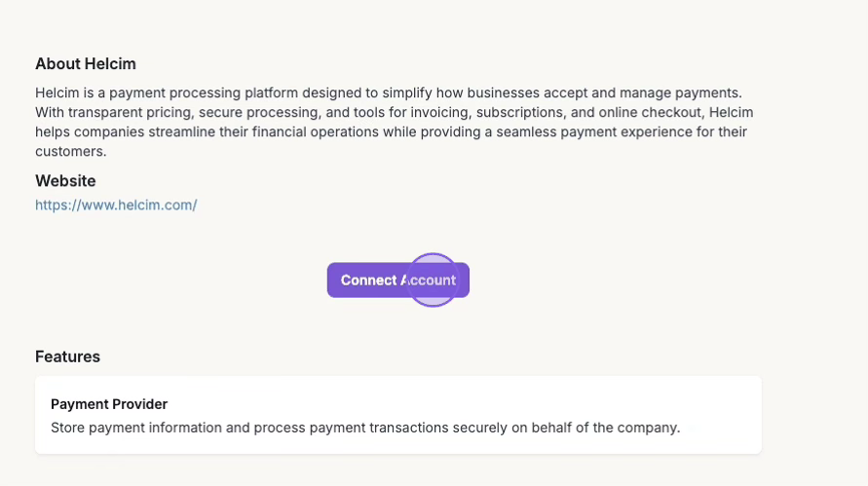The image size is (868, 486).
Task: Click the word 'customers.' ending the description
Action: point(70,152)
